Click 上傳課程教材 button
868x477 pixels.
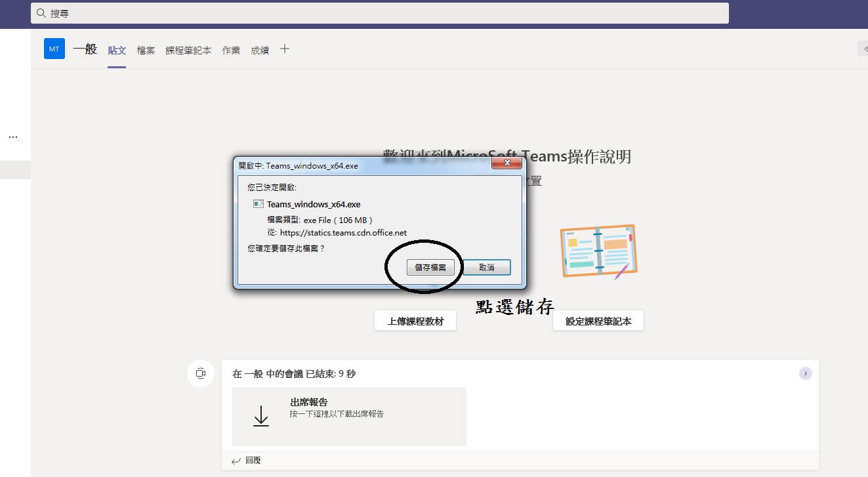point(415,321)
